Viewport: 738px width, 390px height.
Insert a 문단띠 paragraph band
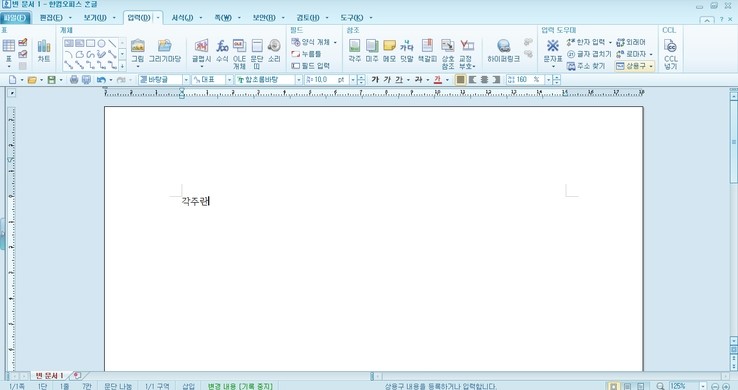tap(257, 54)
